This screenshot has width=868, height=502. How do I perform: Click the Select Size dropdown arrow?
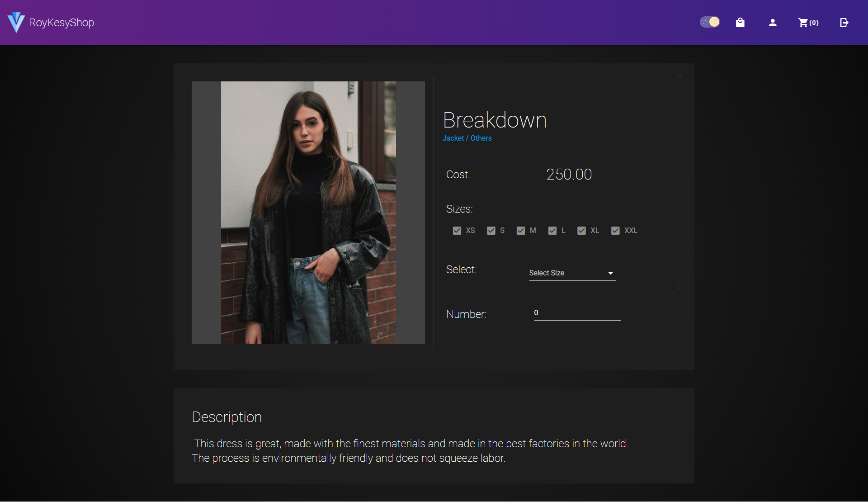(x=611, y=273)
